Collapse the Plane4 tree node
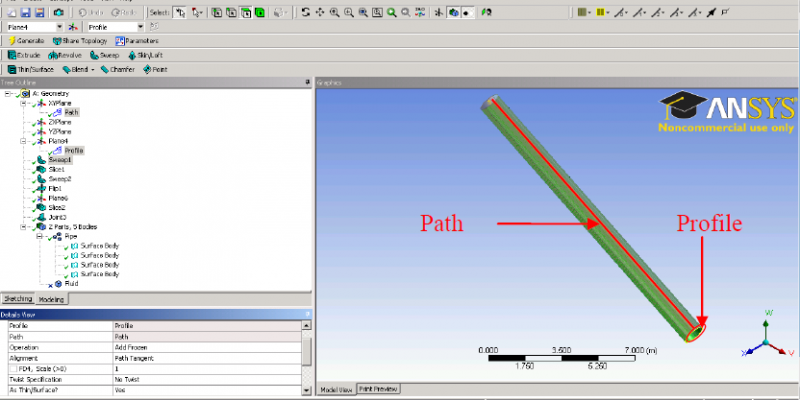800x400 pixels. pos(23,141)
